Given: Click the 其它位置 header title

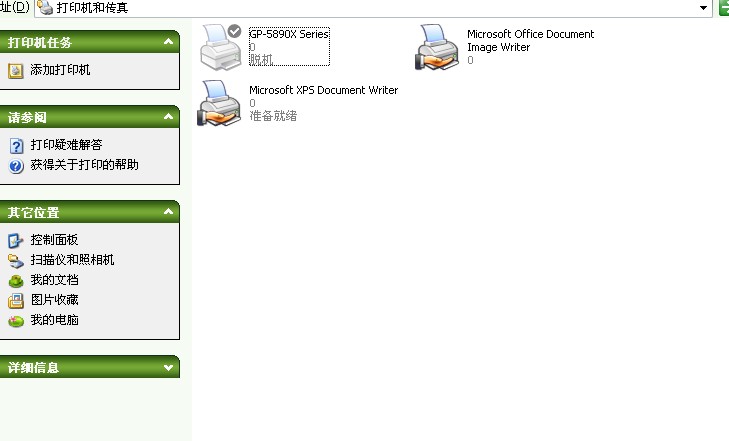Looking at the screenshot, I should point(33,213).
